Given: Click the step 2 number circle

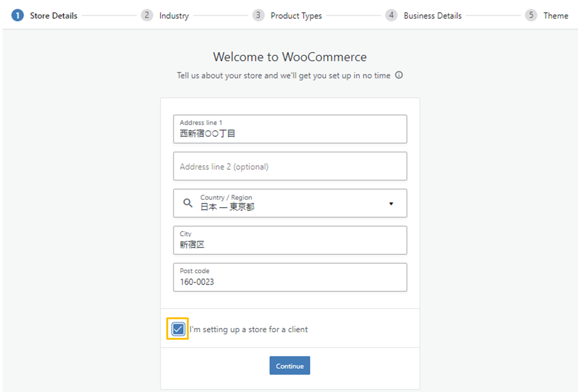Looking at the screenshot, I should pyautogui.click(x=147, y=16).
